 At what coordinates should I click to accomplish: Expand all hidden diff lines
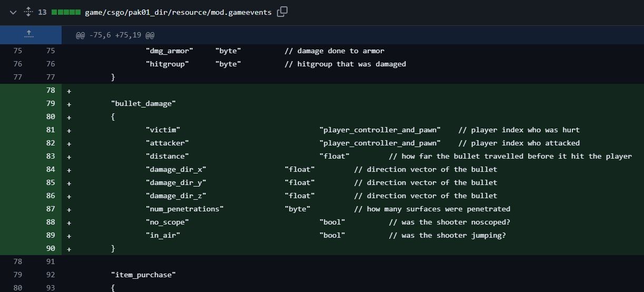coord(29,12)
